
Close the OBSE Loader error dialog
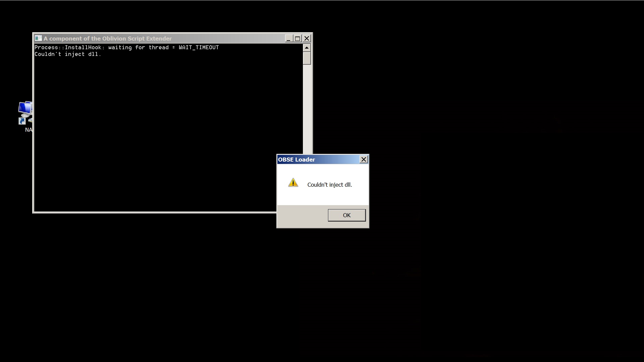pyautogui.click(x=364, y=160)
